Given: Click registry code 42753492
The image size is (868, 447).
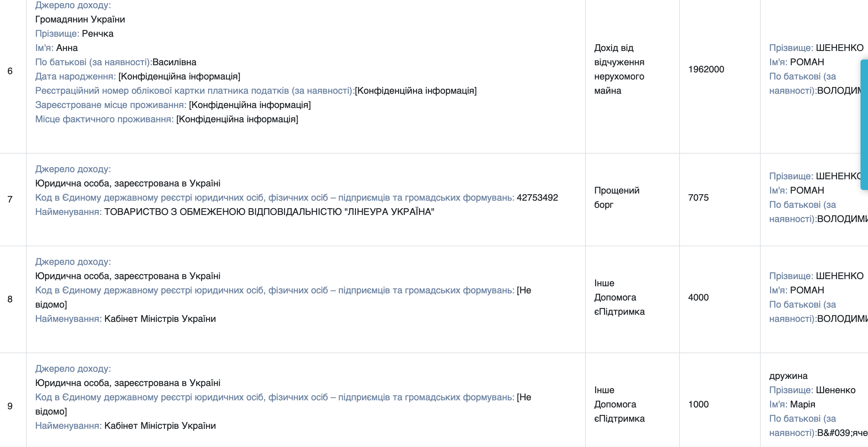Looking at the screenshot, I should click(537, 197).
